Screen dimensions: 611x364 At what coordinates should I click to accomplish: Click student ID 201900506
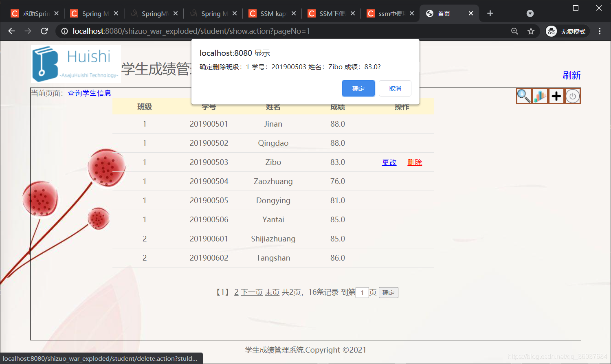point(209,220)
